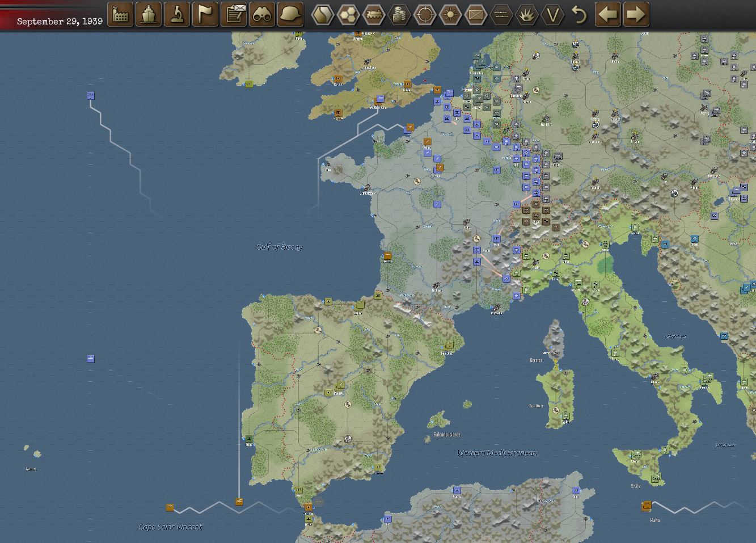Screen dimensions: 756x543
Task: Select the orange unit on Bordeaux coast
Action: (x=388, y=256)
